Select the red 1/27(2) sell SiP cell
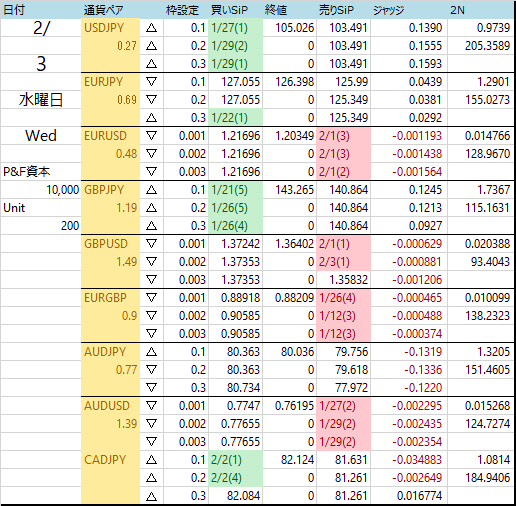The width and height of the screenshot is (516, 506). 343,406
